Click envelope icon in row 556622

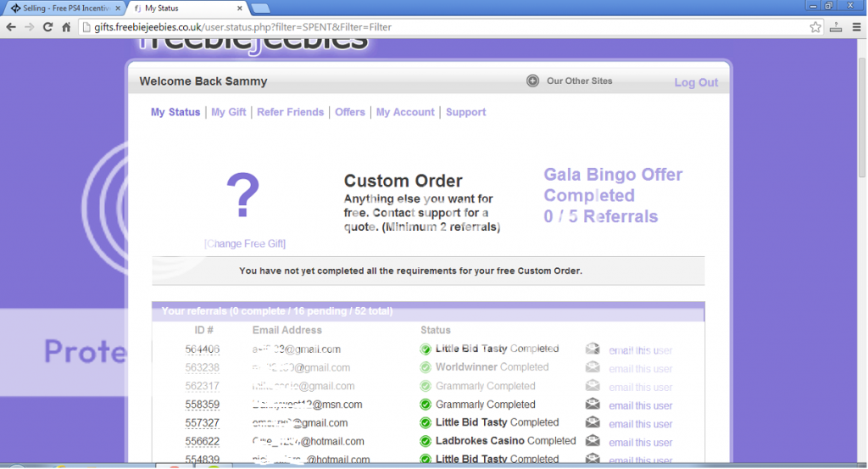click(593, 441)
